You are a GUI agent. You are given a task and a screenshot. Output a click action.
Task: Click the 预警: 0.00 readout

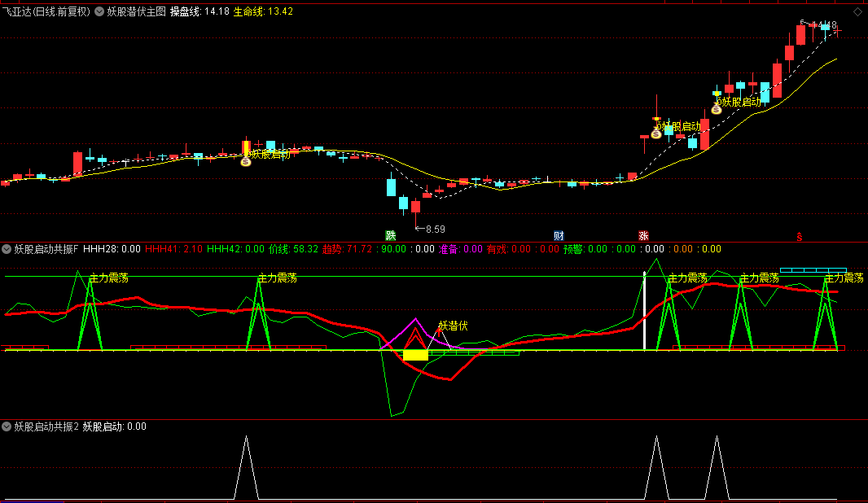[x=585, y=249]
